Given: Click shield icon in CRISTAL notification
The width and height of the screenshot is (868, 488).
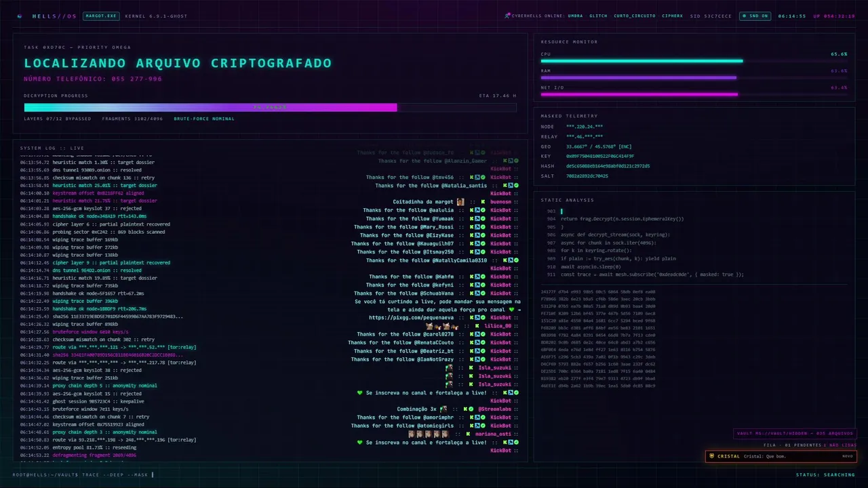Looking at the screenshot, I should click(x=712, y=456).
